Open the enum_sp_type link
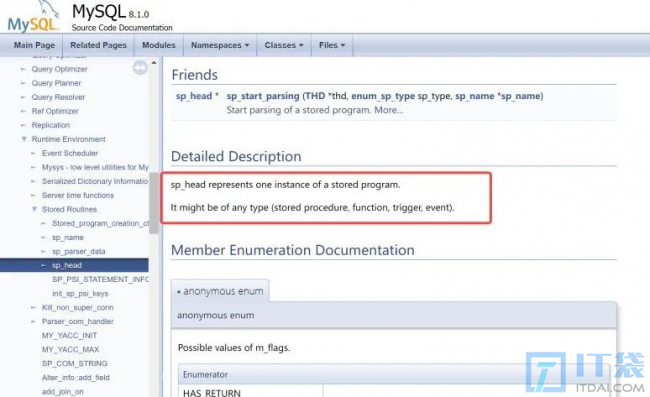 383,96
